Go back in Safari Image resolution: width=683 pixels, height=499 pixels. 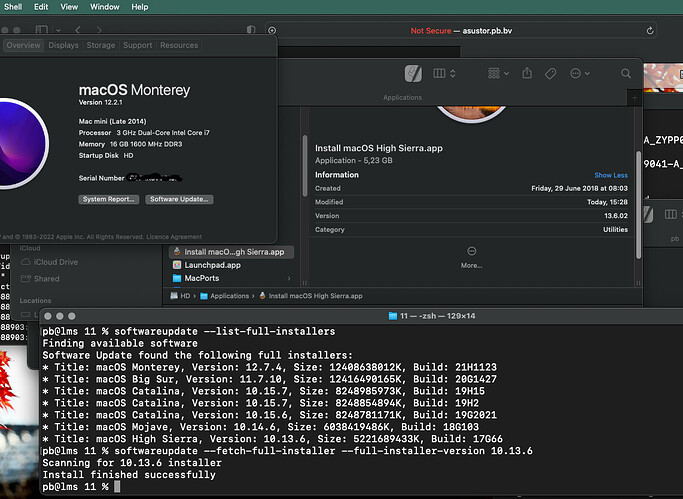point(78,30)
